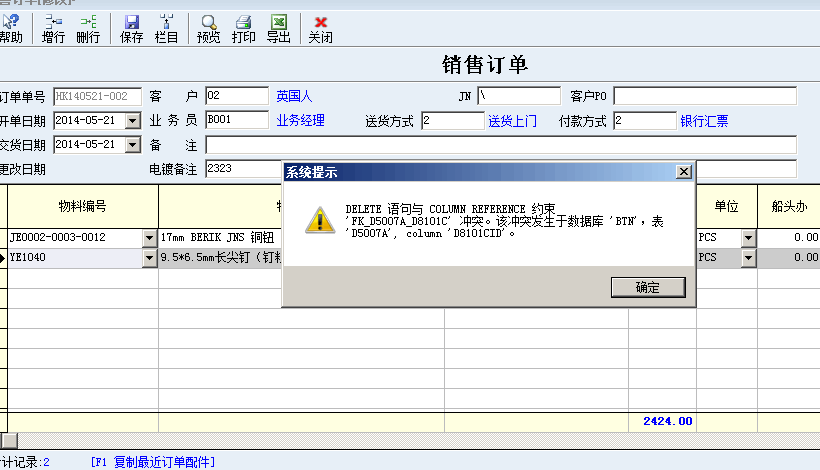
Task: Click the 船头办 column header
Action: click(x=789, y=207)
